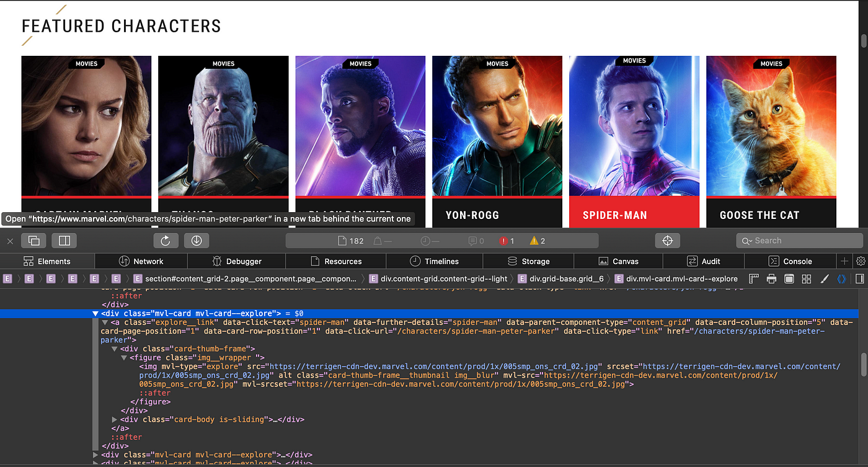The height and width of the screenshot is (467, 868).
Task: Click the red errors indicator
Action: pyautogui.click(x=507, y=241)
